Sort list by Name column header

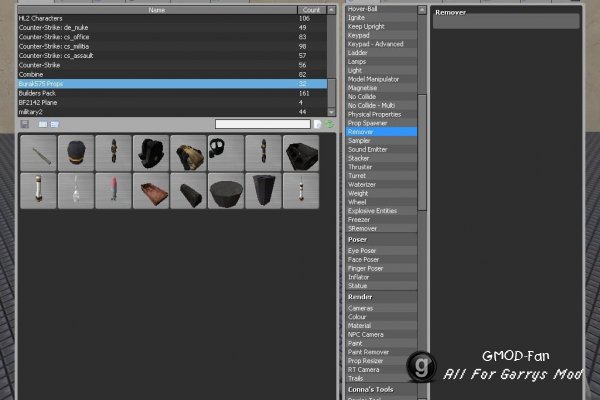point(157,10)
